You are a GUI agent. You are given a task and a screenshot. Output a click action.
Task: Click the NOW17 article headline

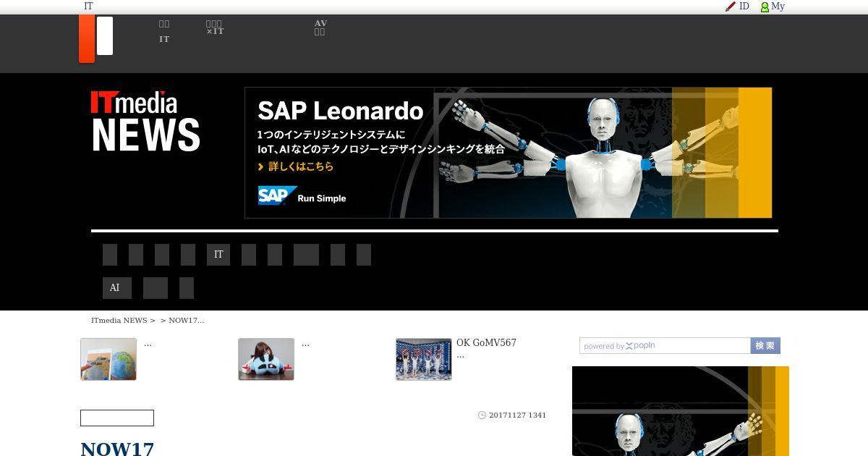[x=117, y=449]
